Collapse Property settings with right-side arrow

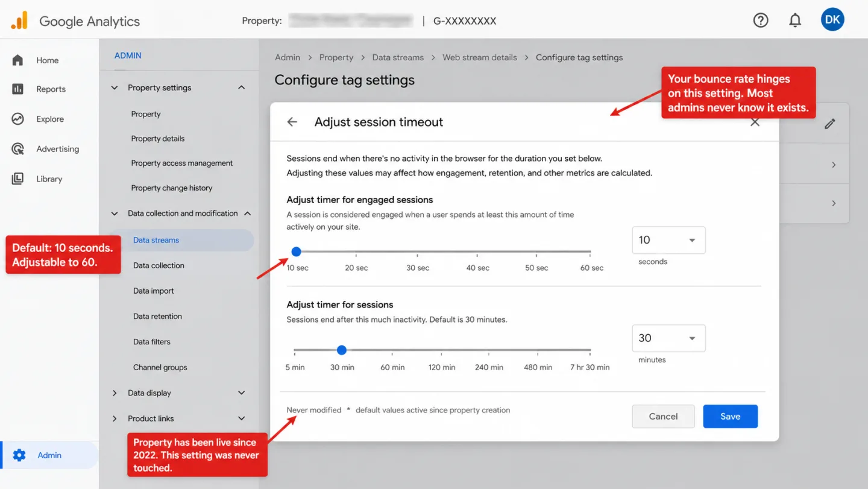[241, 88]
